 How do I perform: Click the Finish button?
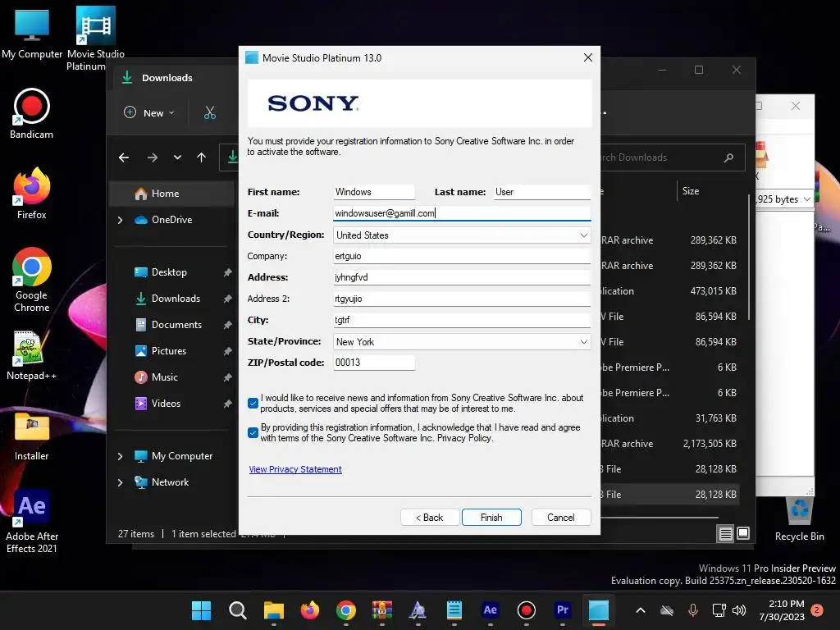click(491, 517)
